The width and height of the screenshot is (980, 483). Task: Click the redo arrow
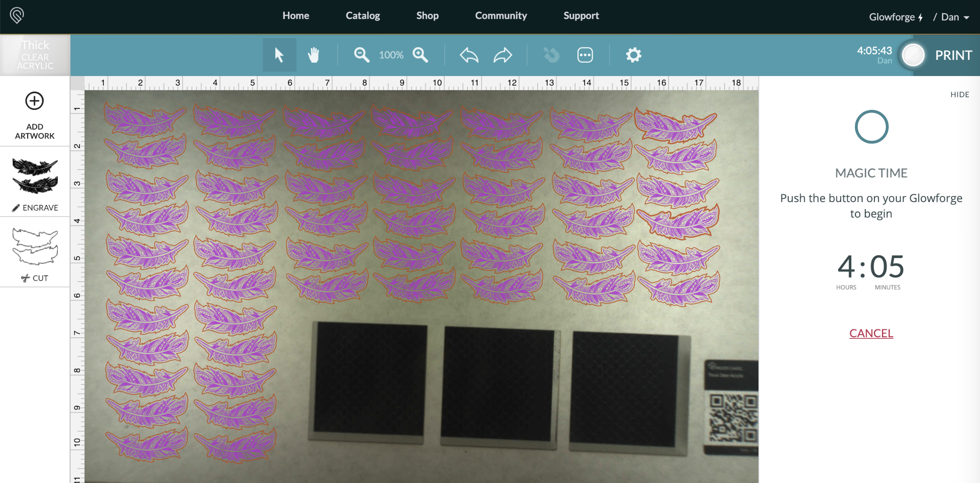[503, 55]
